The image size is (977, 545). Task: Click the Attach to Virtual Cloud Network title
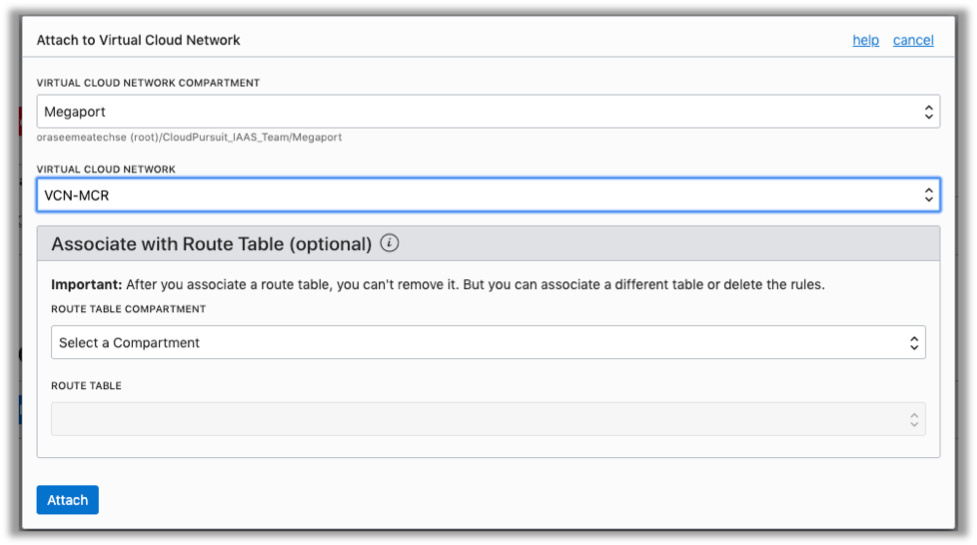[138, 40]
